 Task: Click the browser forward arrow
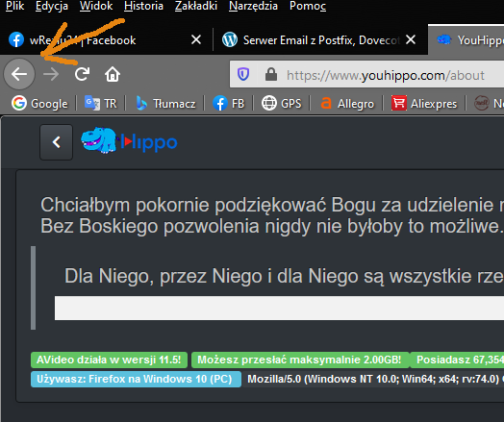[51, 74]
